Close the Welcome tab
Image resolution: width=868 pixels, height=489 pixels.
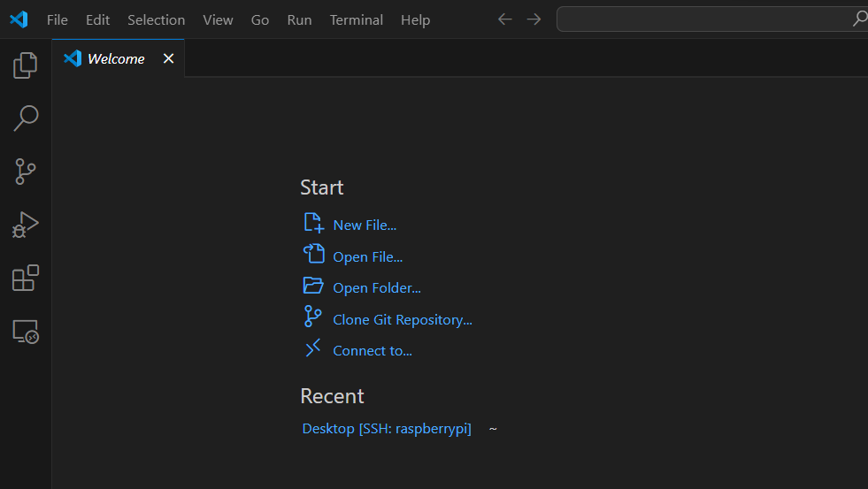[x=168, y=58]
